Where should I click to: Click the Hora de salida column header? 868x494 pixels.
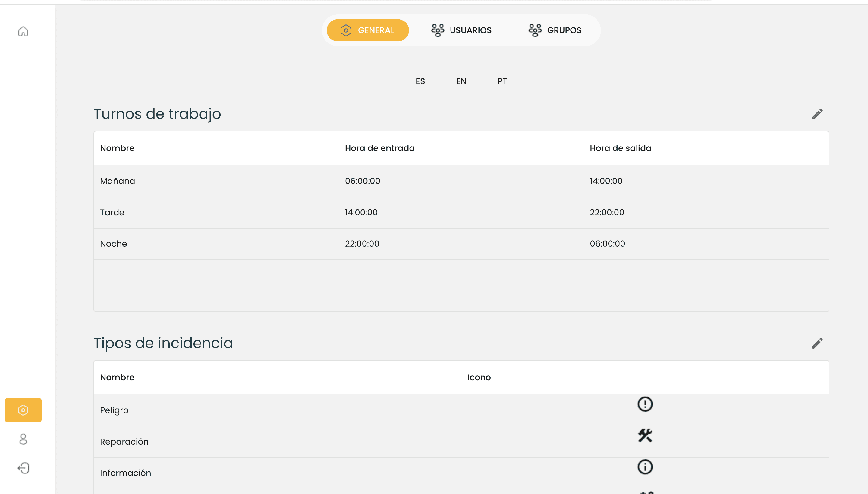(620, 148)
